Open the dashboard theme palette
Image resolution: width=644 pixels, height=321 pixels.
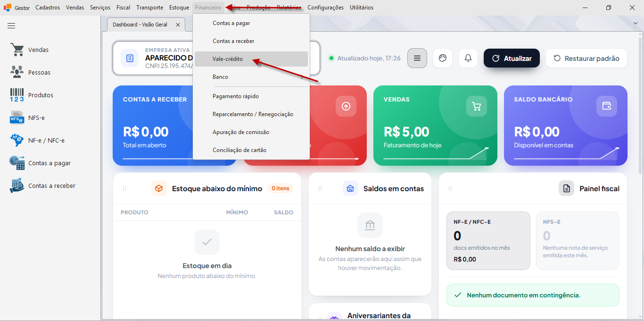pos(442,58)
